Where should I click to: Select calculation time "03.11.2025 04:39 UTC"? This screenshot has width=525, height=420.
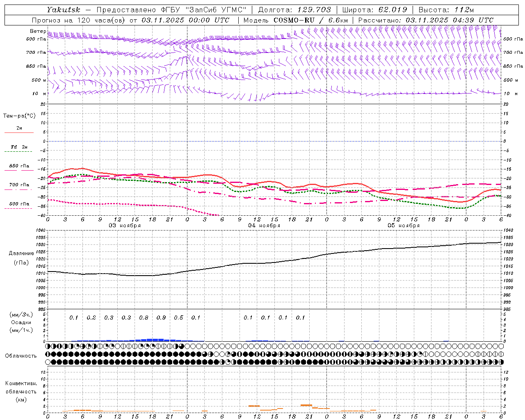[450, 20]
